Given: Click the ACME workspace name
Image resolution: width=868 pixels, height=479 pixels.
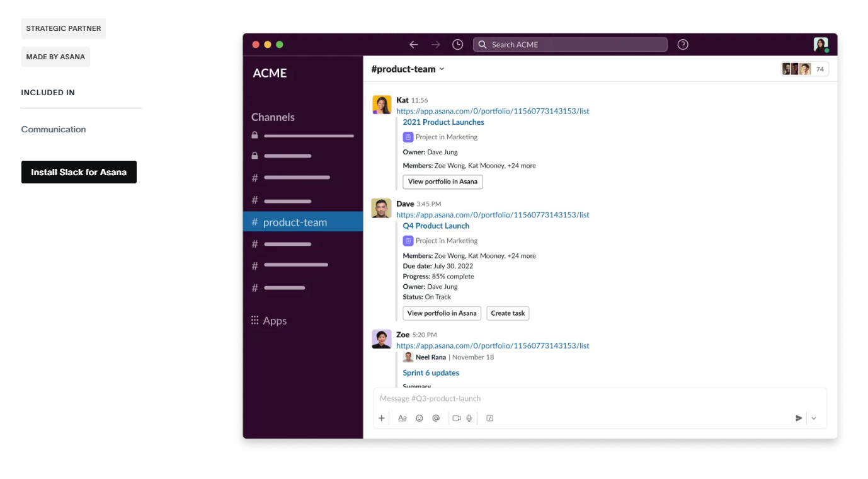Looking at the screenshot, I should 270,73.
